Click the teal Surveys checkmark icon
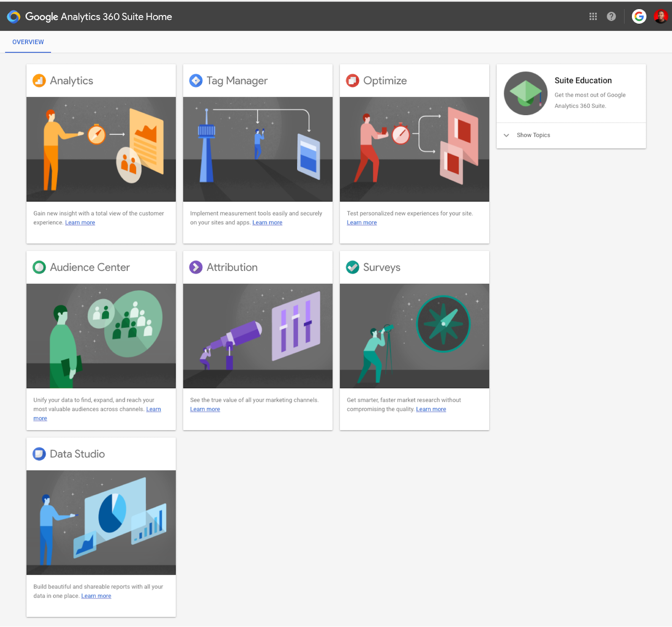This screenshot has height=627, width=672. point(352,267)
